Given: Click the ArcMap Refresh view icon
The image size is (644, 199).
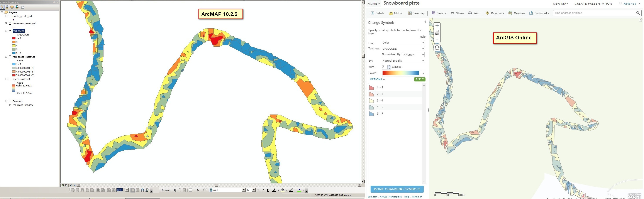Looking at the screenshot, I should pyautogui.click(x=71, y=185).
